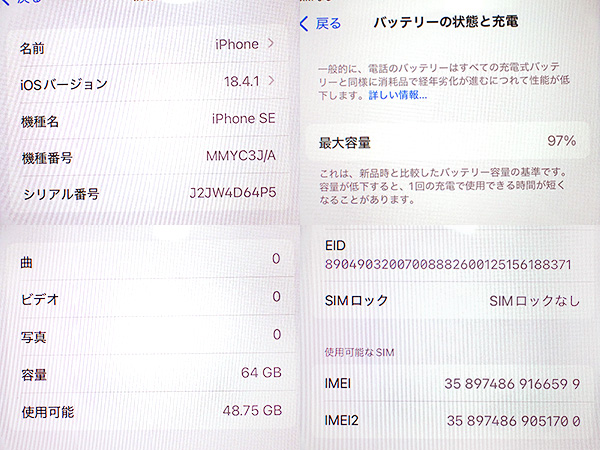Select the EID number 8904903200...
This screenshot has width=600, height=450.
448,264
